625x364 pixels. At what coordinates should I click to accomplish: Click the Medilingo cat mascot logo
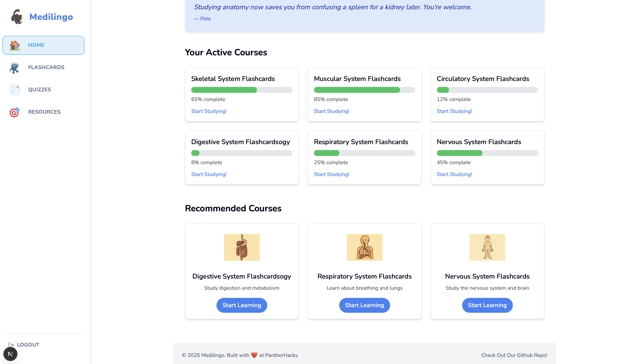(17, 17)
